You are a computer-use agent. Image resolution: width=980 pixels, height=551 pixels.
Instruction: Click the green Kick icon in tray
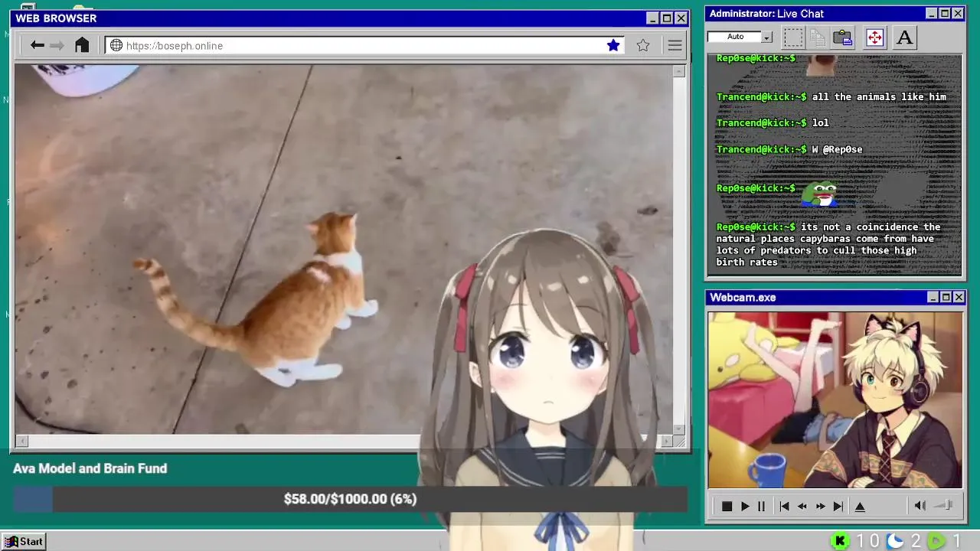(x=840, y=541)
